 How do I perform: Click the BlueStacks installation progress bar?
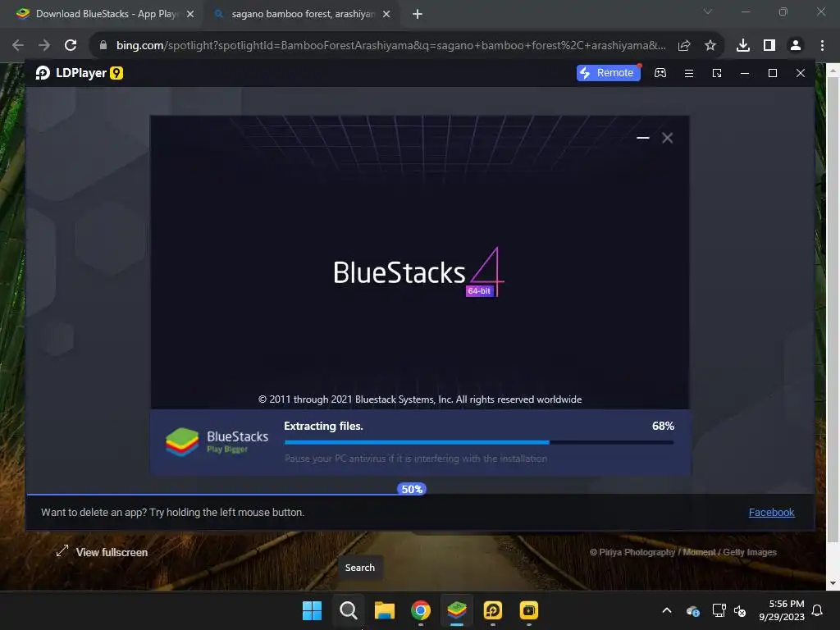[479, 442]
